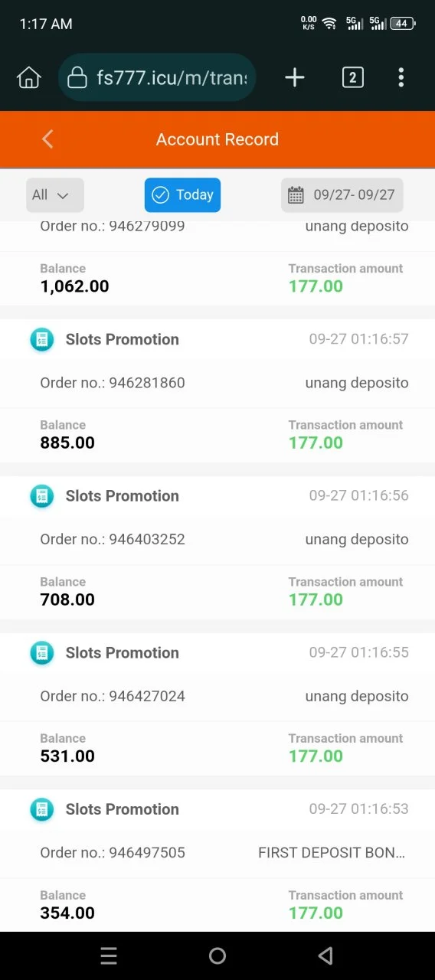This screenshot has width=435, height=980.
Task: Select the FIRST DEPOSIT BON… record text
Action: pyautogui.click(x=332, y=853)
